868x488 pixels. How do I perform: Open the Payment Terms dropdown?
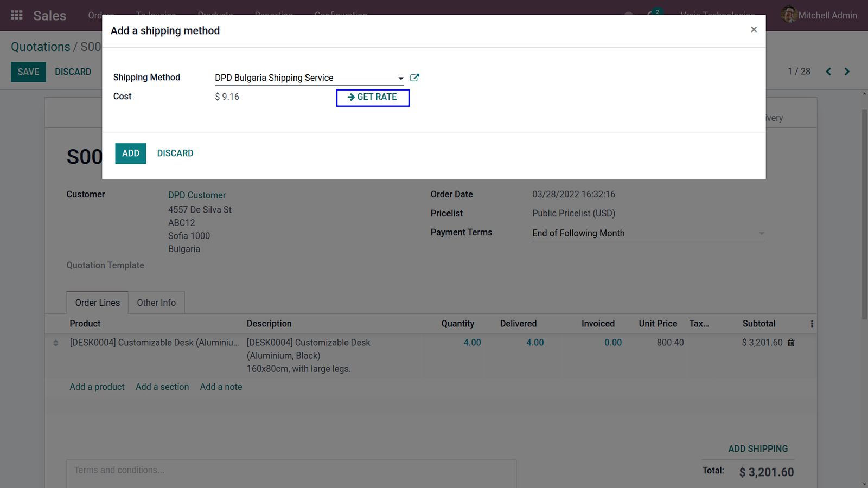pos(648,233)
